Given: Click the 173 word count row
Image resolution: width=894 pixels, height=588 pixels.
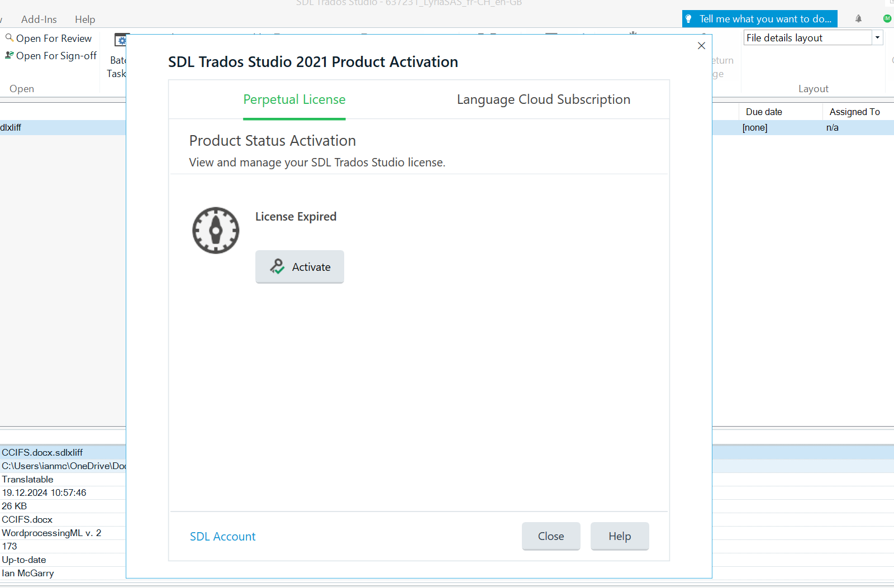Looking at the screenshot, I should 63,546.
